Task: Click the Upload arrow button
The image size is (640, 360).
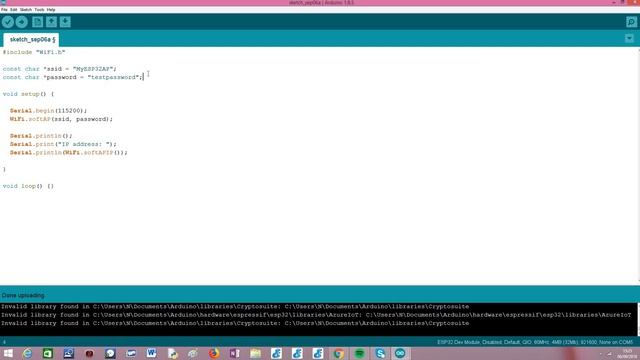Action: point(22,22)
